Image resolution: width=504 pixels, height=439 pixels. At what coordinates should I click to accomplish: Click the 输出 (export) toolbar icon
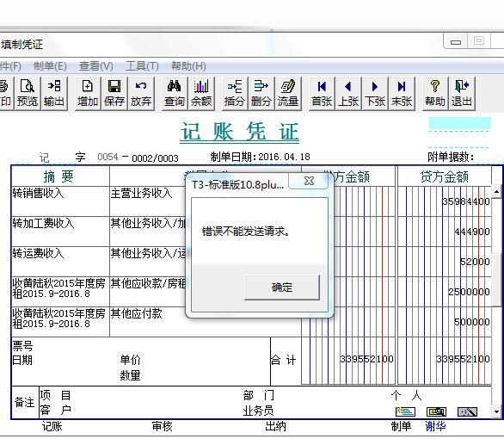(54, 93)
